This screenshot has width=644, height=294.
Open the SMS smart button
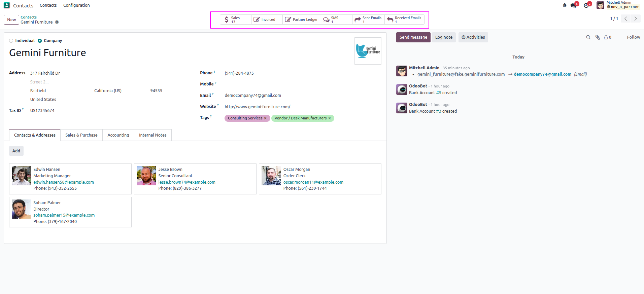click(337, 20)
